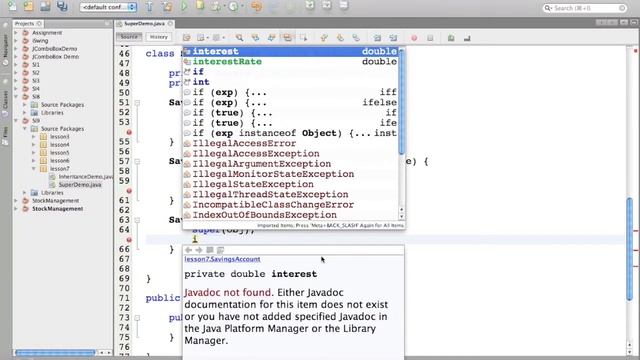Image resolution: width=640 pixels, height=360 pixels.
Task: Click the Uncomment icon in editor toolbar
Action: pyautogui.click(x=467, y=38)
